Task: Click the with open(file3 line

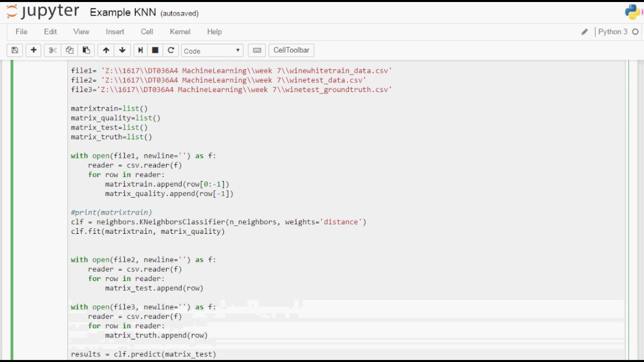Action: point(143,307)
